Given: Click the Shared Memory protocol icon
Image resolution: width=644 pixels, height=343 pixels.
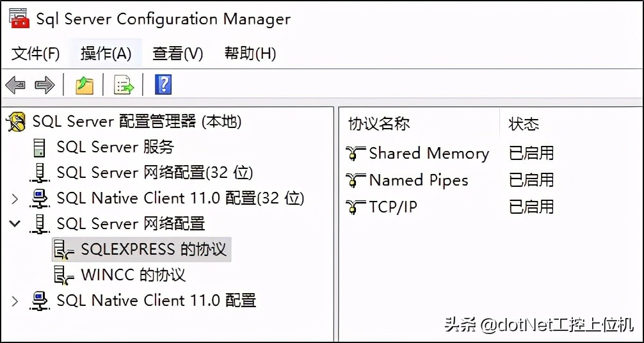Looking at the screenshot, I should [x=356, y=154].
